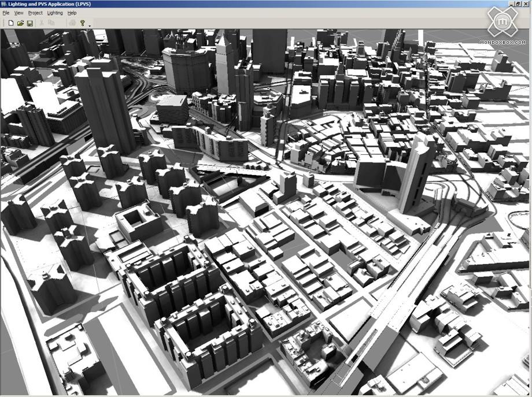Image resolution: width=532 pixels, height=397 pixels.
Task: Expand the toolbar options dropdown arrow
Action: (x=90, y=25)
